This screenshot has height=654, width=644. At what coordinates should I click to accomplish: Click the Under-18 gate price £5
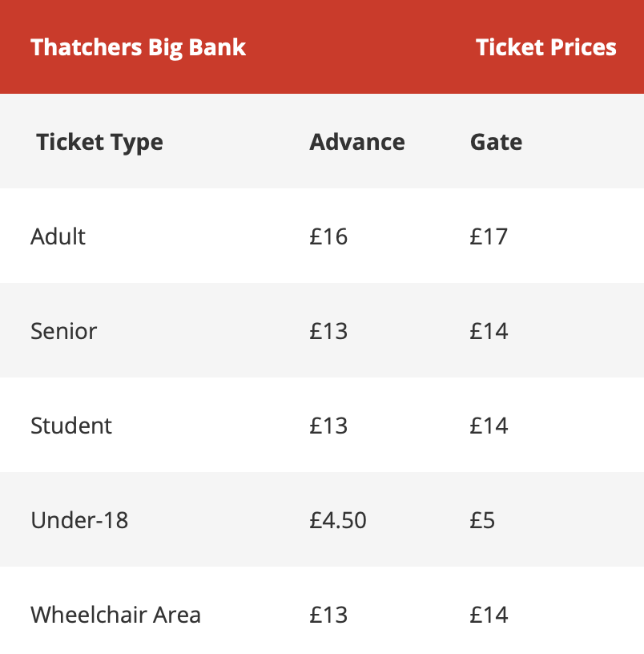coord(482,520)
